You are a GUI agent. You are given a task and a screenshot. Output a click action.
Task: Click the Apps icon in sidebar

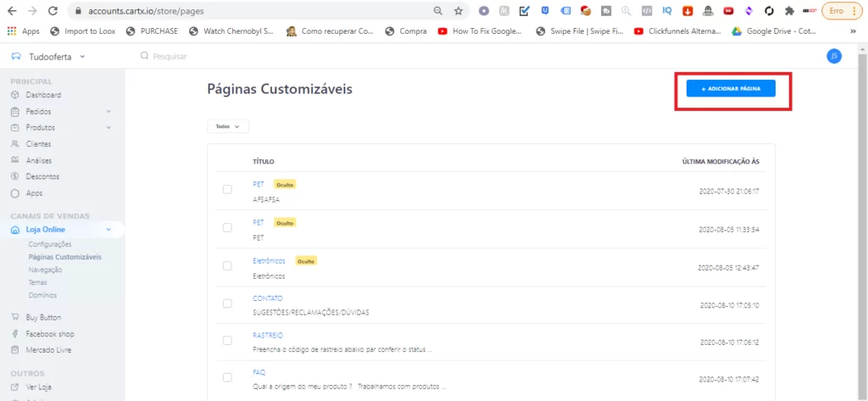(x=15, y=193)
